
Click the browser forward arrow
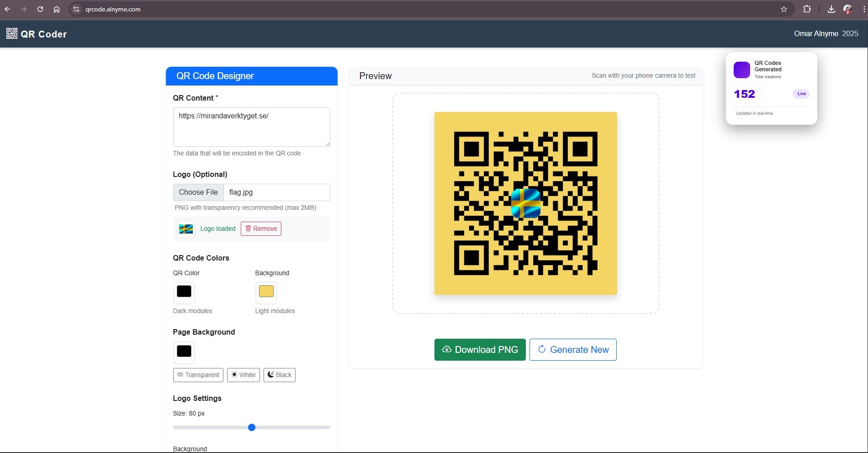coord(24,9)
